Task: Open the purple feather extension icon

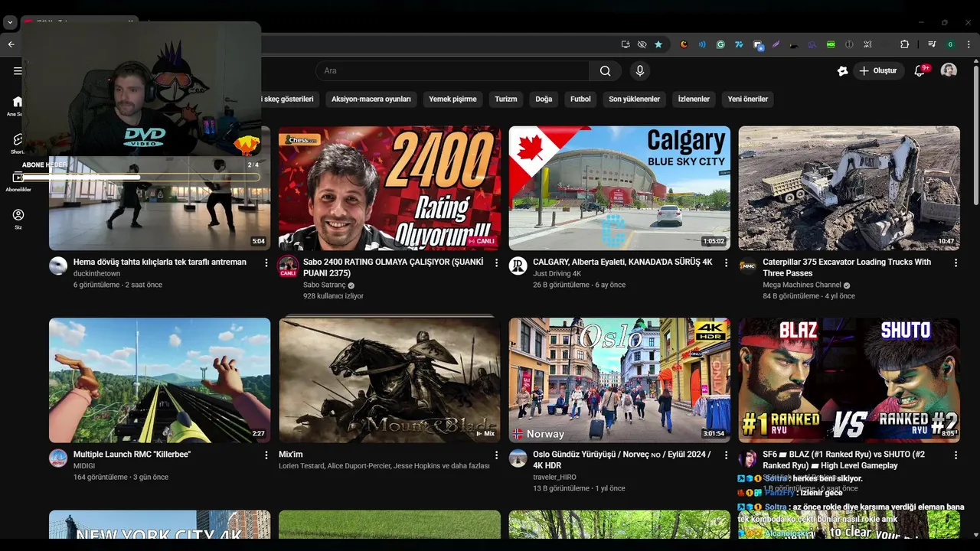Action: pyautogui.click(x=776, y=44)
